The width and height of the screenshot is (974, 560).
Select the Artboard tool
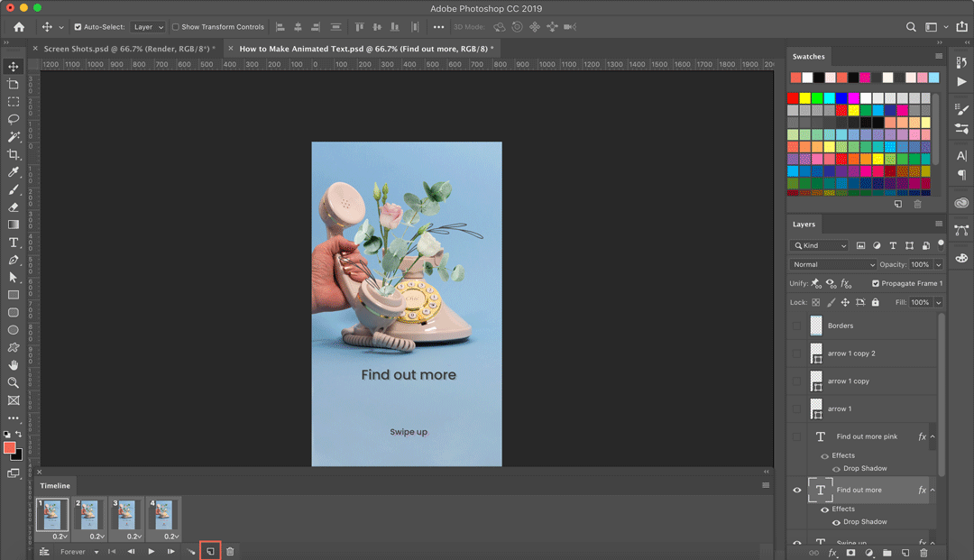coord(13,84)
